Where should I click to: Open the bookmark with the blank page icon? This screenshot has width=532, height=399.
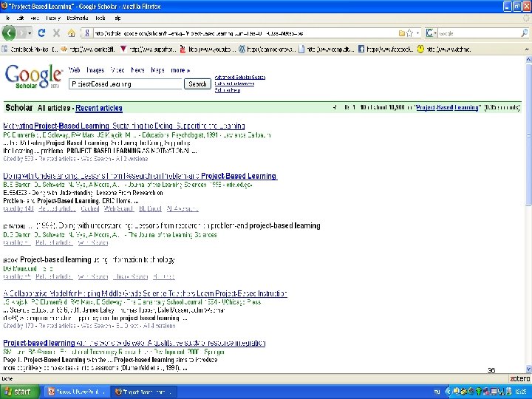(x=327, y=50)
